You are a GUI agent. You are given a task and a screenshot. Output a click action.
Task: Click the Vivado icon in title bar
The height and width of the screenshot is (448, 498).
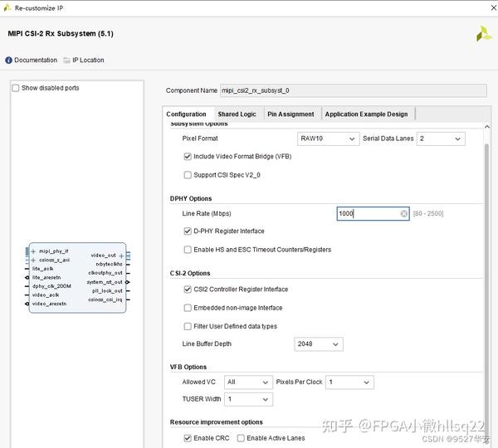click(x=7, y=8)
